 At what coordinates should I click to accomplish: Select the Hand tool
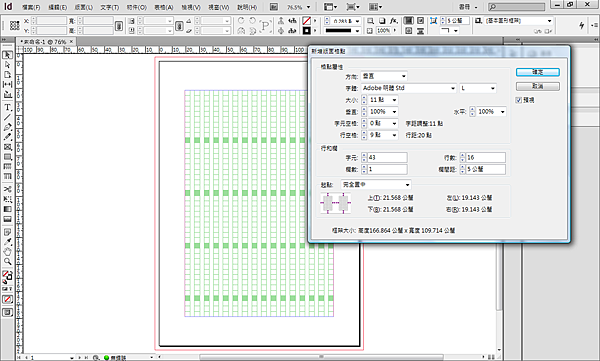click(7, 252)
